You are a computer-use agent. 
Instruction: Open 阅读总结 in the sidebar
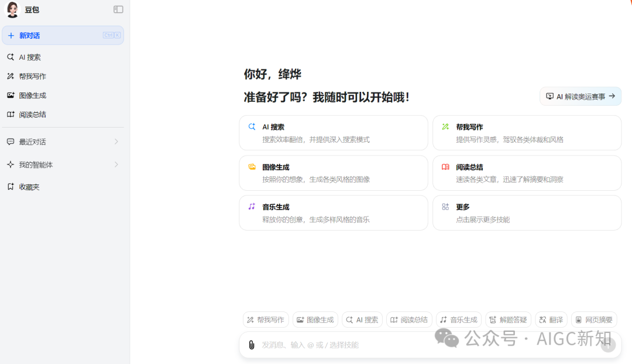click(63, 115)
